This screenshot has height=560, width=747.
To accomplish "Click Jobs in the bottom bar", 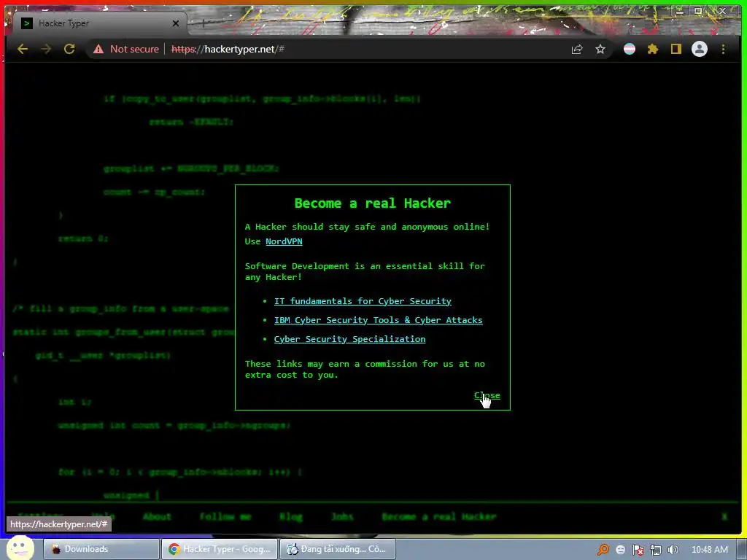I will [x=342, y=517].
